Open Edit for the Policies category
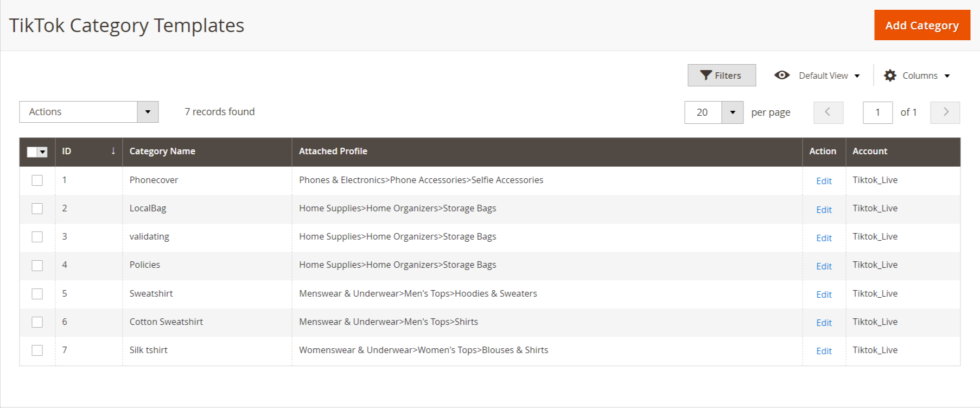 click(x=823, y=266)
